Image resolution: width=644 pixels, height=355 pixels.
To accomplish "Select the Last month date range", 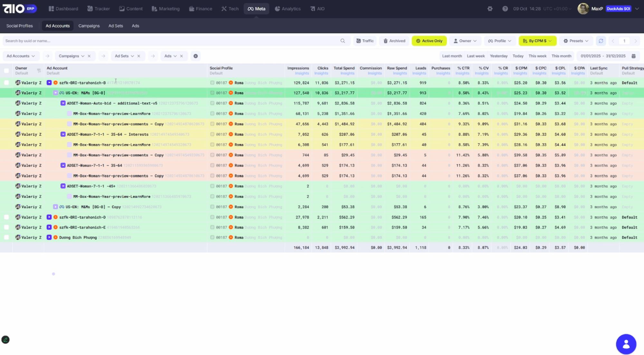I will coord(452,56).
